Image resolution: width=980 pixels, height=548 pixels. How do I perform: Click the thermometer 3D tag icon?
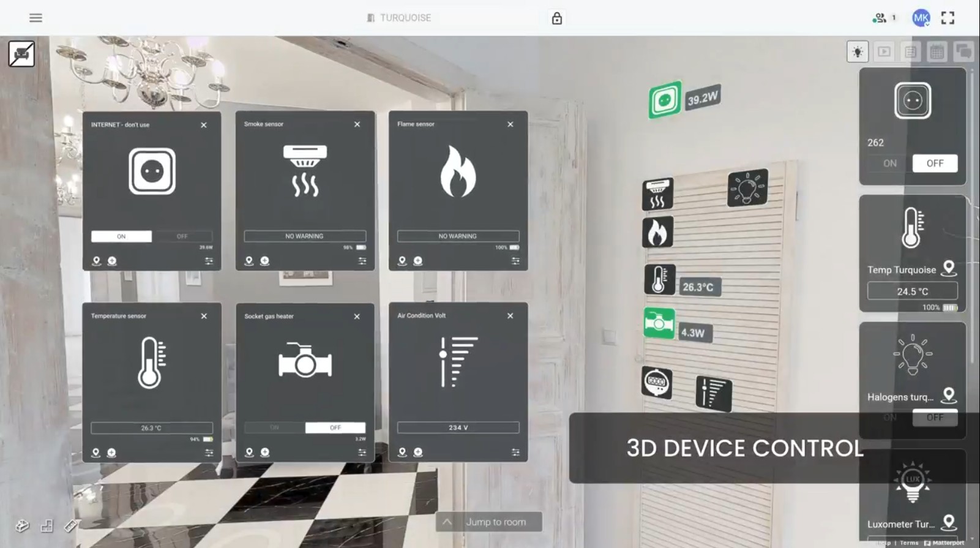[659, 279]
